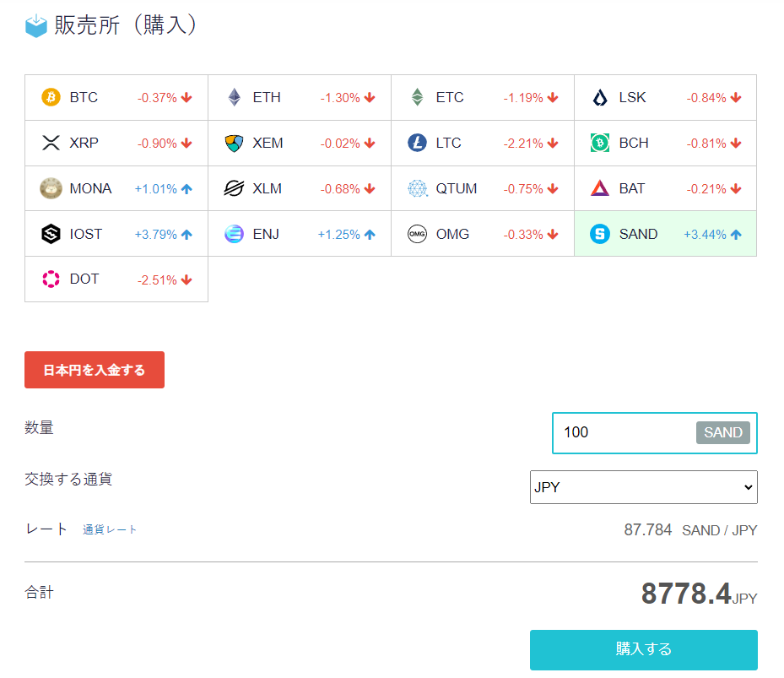This screenshot has width=784, height=678.
Task: Click the SAND quantity input field
Action: pos(633,432)
